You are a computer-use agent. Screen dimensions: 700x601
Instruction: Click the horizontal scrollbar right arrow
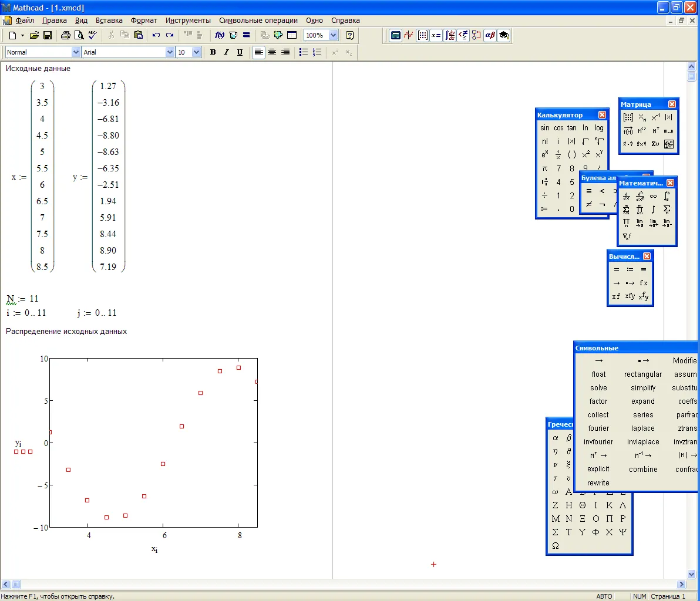click(x=682, y=585)
